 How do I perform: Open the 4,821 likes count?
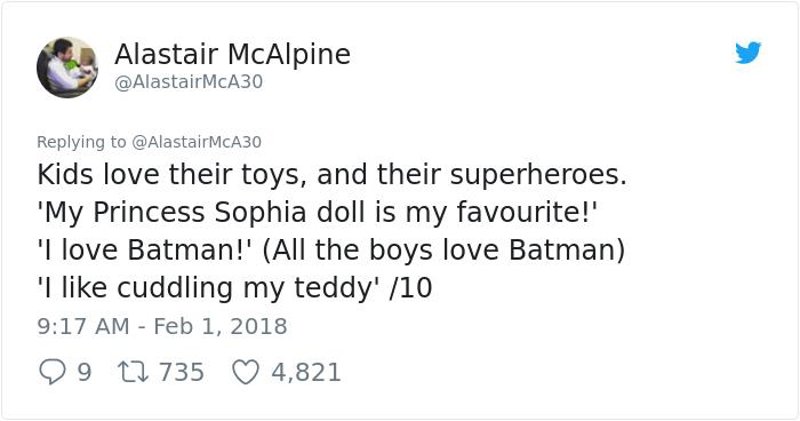pos(306,373)
